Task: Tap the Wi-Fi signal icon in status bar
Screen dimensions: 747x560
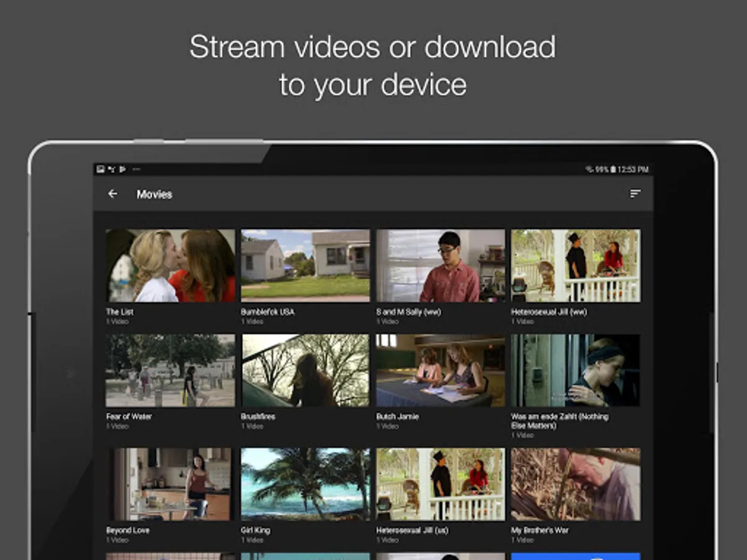Action: tap(589, 169)
